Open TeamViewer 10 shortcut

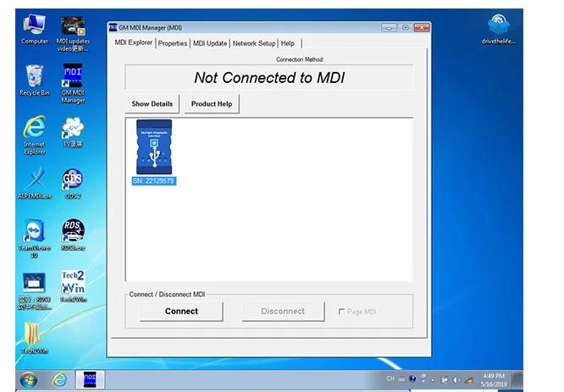(x=35, y=239)
